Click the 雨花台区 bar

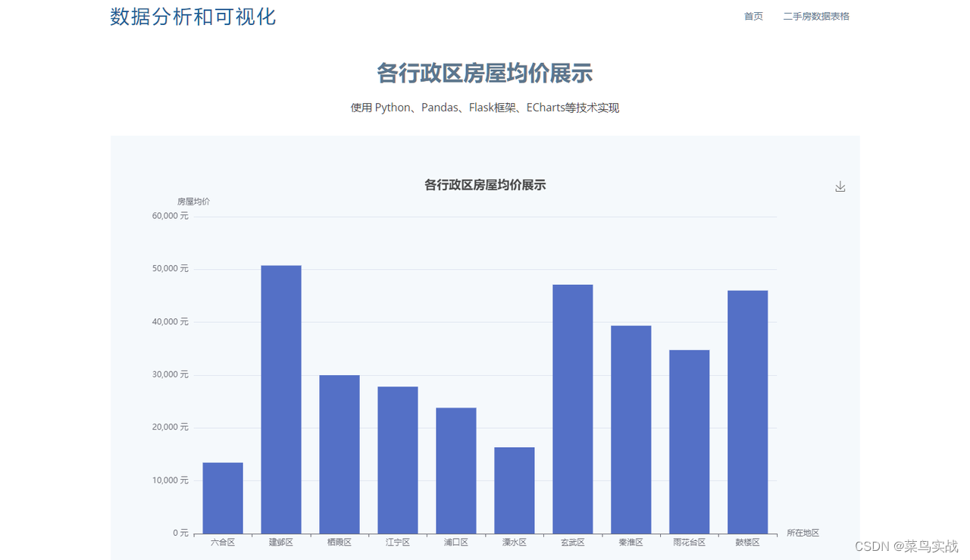click(x=690, y=442)
